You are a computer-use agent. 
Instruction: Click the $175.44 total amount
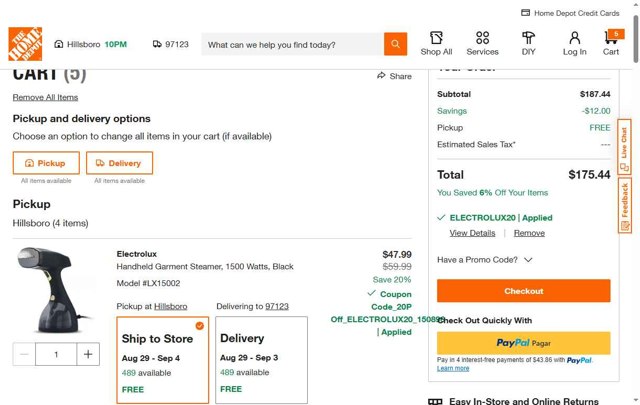click(589, 175)
